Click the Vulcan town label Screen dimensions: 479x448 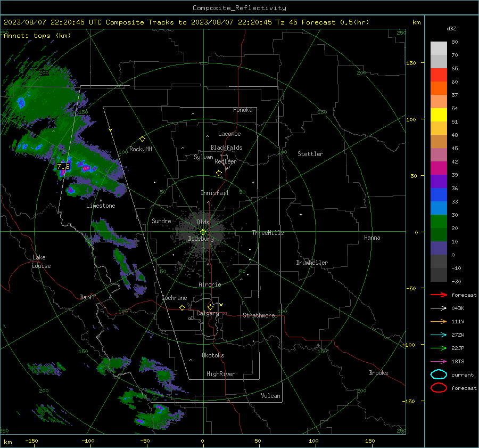pyautogui.click(x=270, y=396)
